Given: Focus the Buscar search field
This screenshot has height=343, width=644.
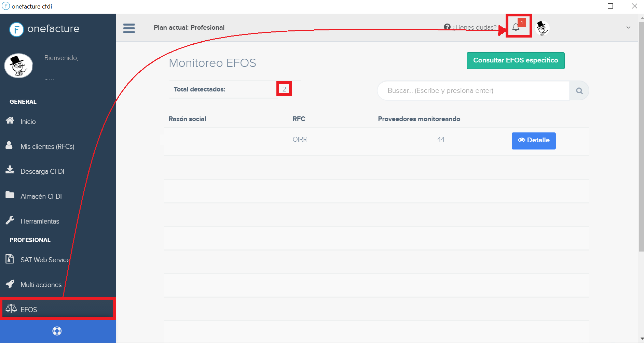Looking at the screenshot, I should (473, 91).
